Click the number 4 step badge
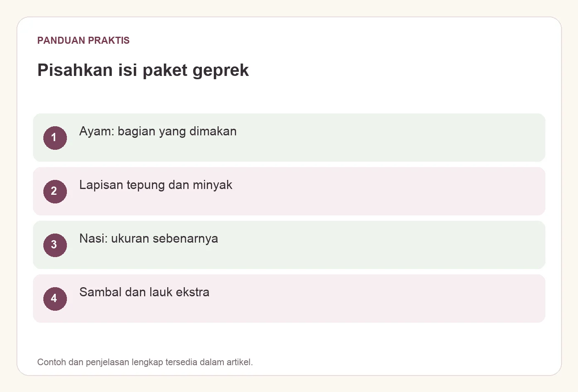 coord(55,299)
